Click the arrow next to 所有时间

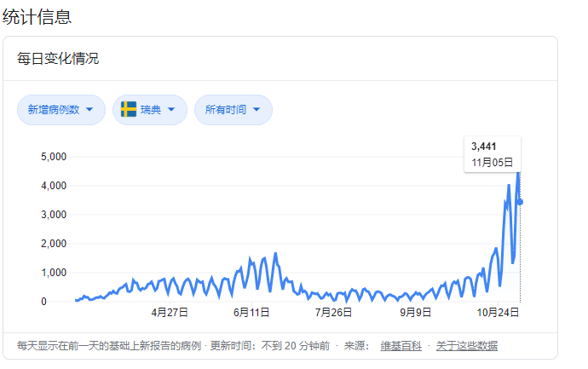pyautogui.click(x=257, y=109)
